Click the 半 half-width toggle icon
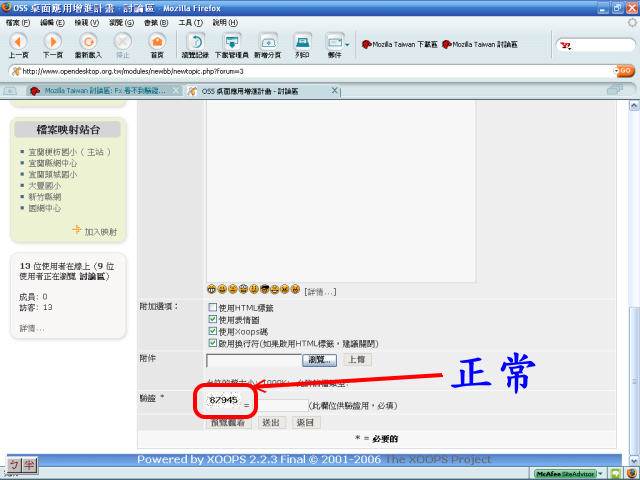Image resolution: width=640 pixels, height=480 pixels. [29, 464]
